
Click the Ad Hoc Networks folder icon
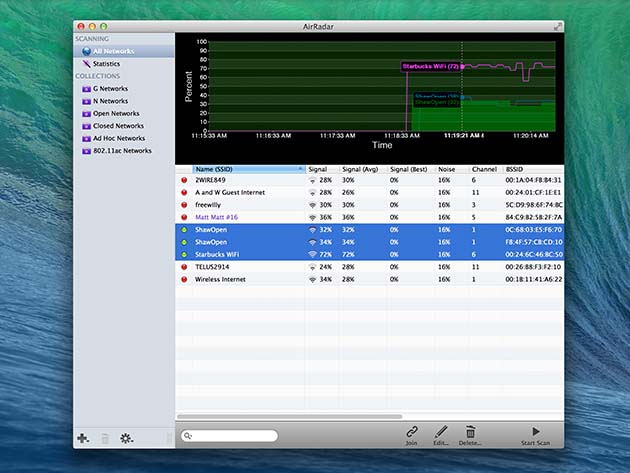coord(86,139)
